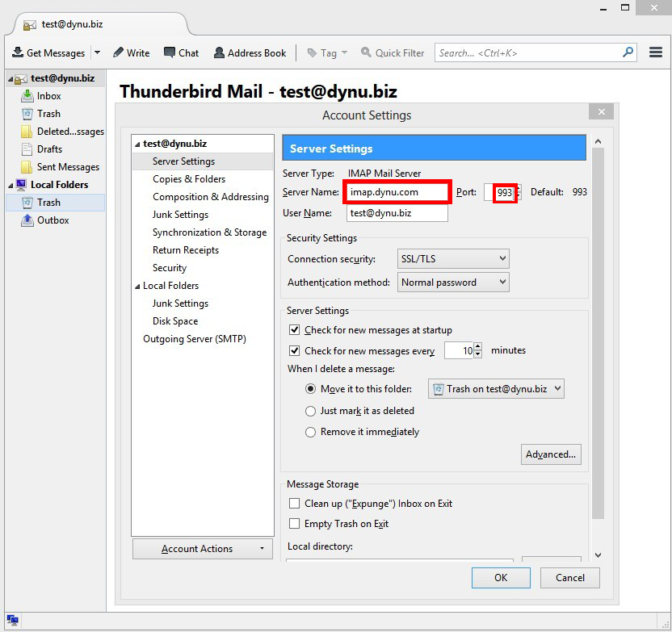Open the Inbox folder icon

pos(27,96)
